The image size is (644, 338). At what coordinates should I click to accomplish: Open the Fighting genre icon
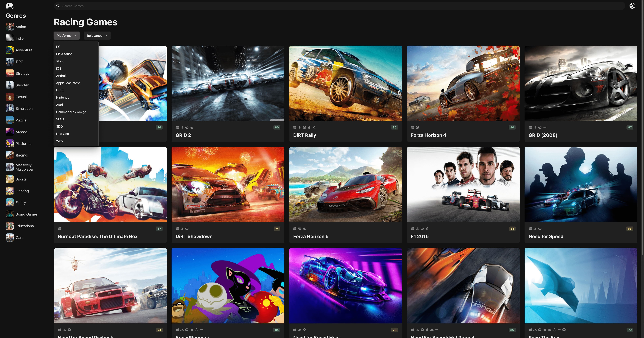click(x=10, y=191)
